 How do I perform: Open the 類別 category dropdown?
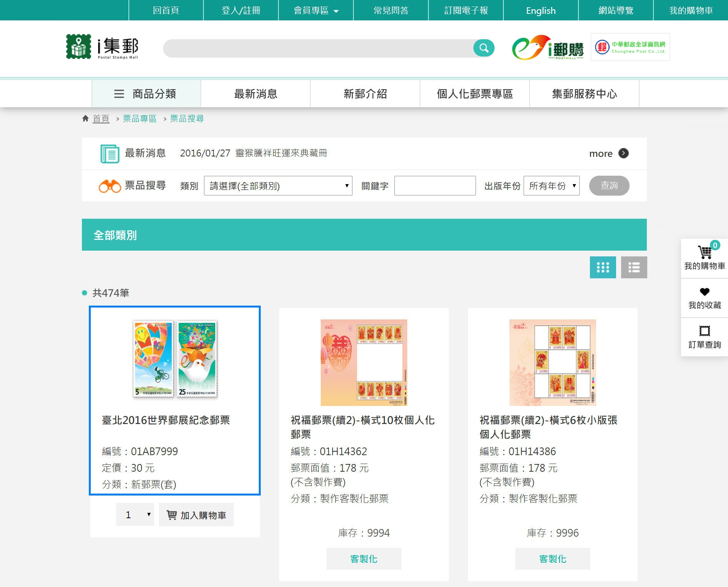278,186
